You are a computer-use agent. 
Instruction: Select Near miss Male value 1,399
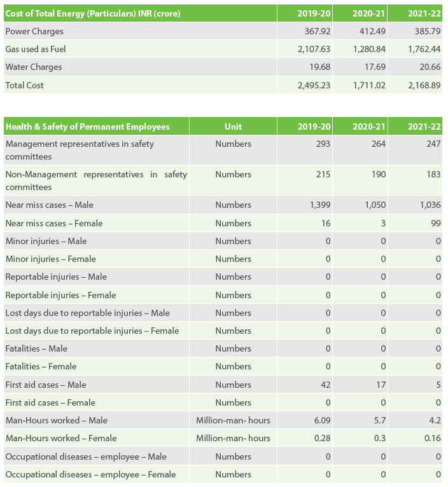click(x=320, y=205)
